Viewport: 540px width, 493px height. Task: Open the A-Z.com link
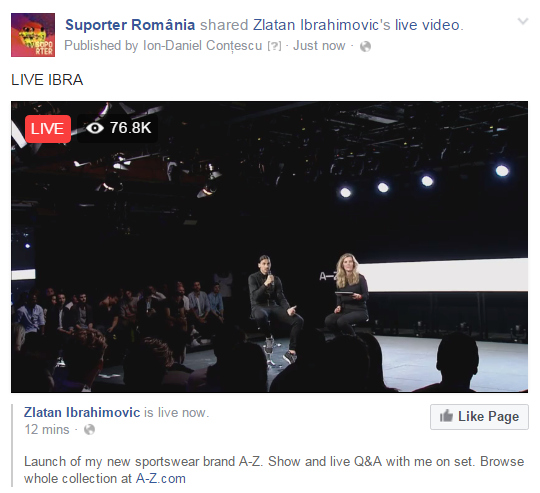click(161, 479)
